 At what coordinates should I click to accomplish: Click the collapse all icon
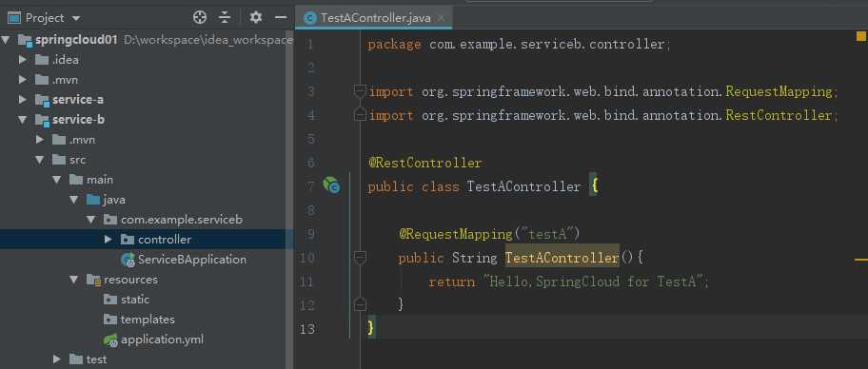click(225, 18)
